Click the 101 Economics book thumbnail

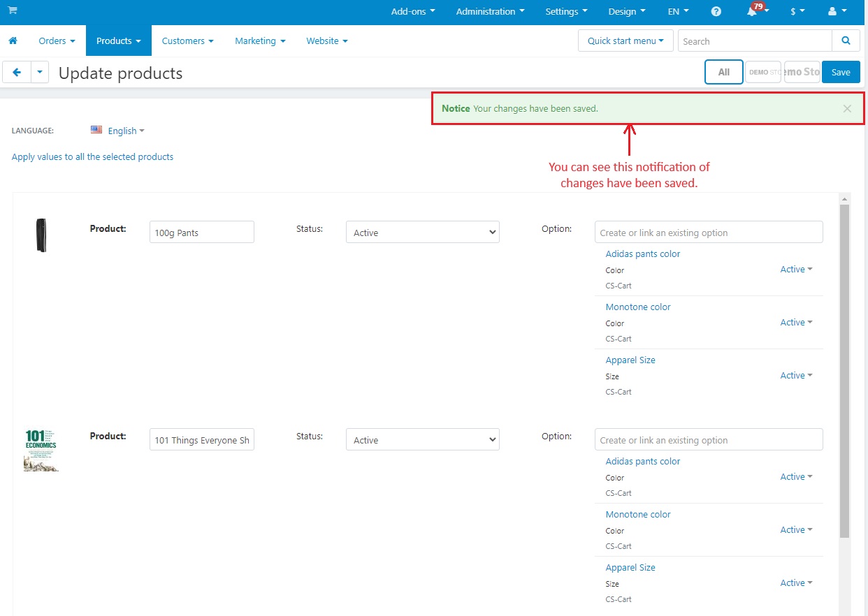[41, 450]
